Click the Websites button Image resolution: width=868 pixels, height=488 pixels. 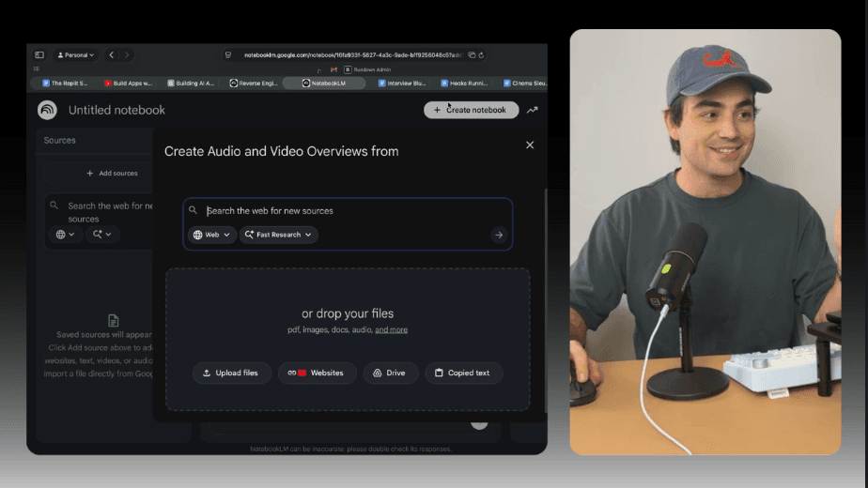tap(317, 373)
